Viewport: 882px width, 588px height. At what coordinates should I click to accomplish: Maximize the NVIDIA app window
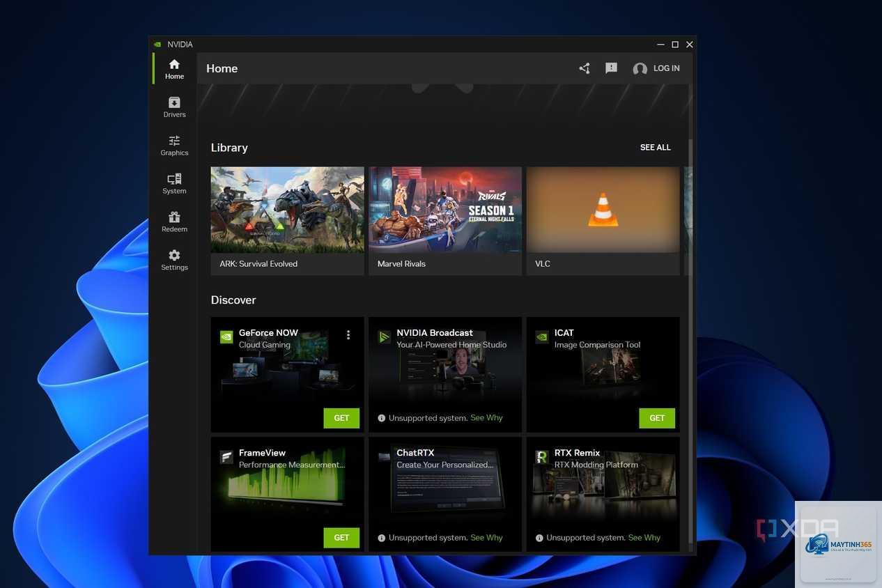(x=674, y=45)
